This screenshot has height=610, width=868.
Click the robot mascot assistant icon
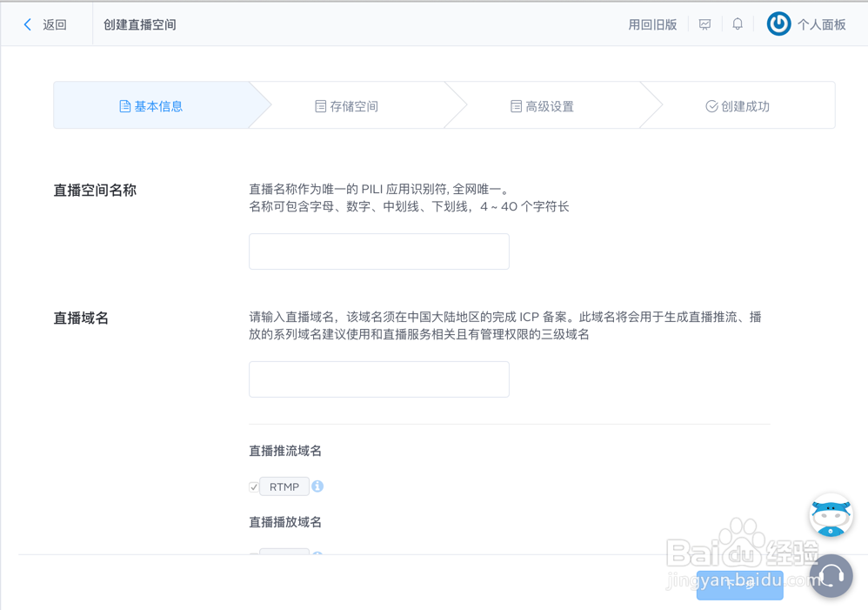point(830,515)
